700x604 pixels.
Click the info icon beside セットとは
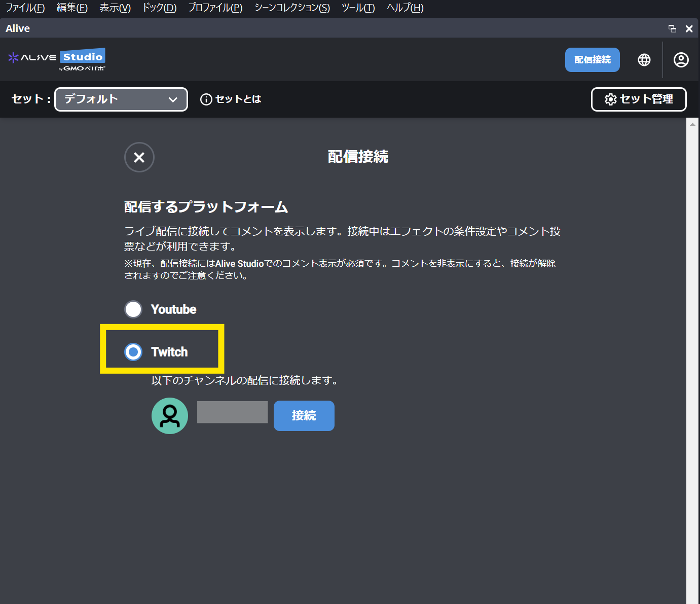206,99
